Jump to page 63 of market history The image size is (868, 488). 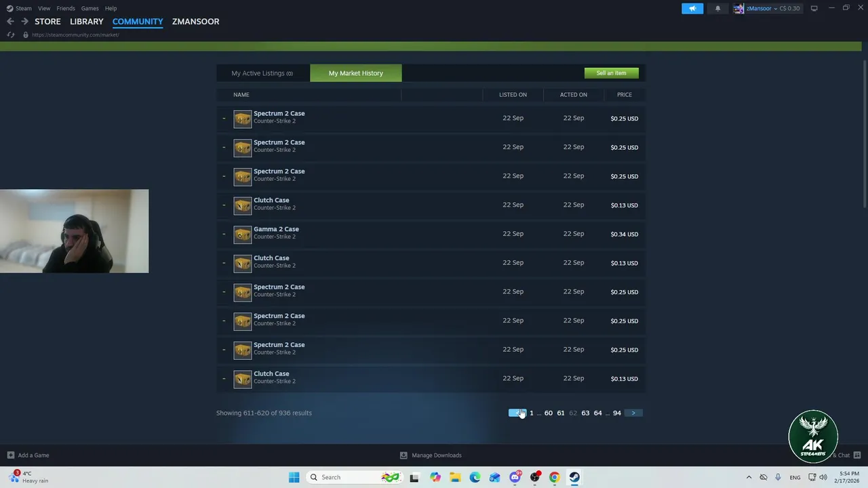point(585,413)
